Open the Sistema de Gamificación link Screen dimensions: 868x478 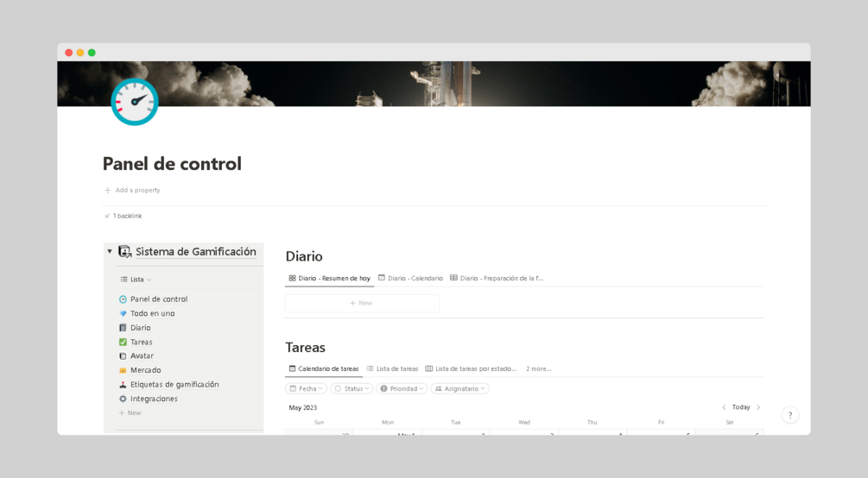(196, 252)
